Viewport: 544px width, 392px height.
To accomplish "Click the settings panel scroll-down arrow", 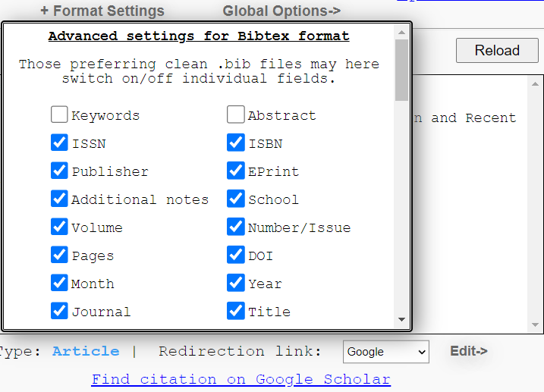I will coord(401,320).
